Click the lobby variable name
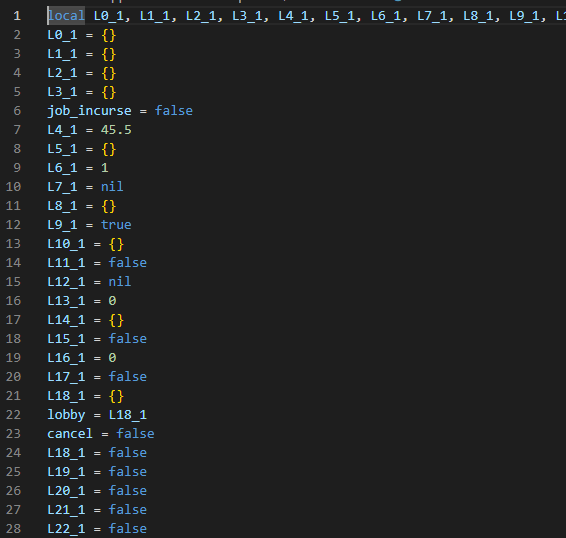566x538 pixels. (x=66, y=415)
